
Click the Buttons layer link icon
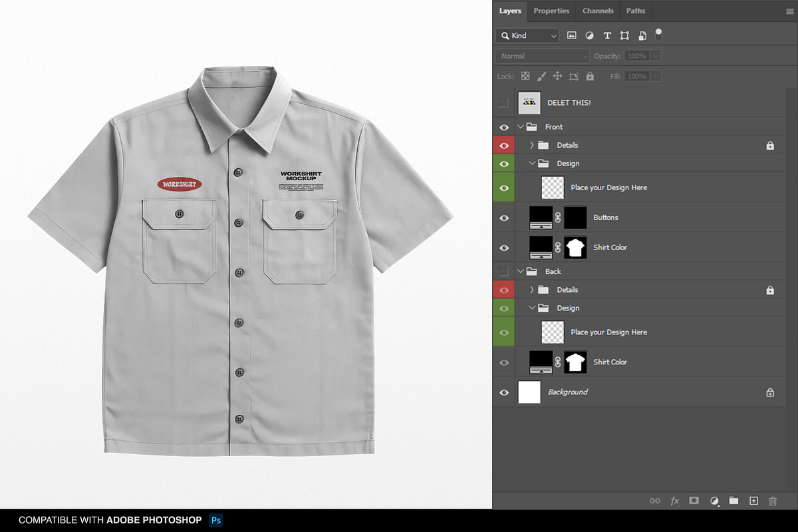[x=558, y=217]
